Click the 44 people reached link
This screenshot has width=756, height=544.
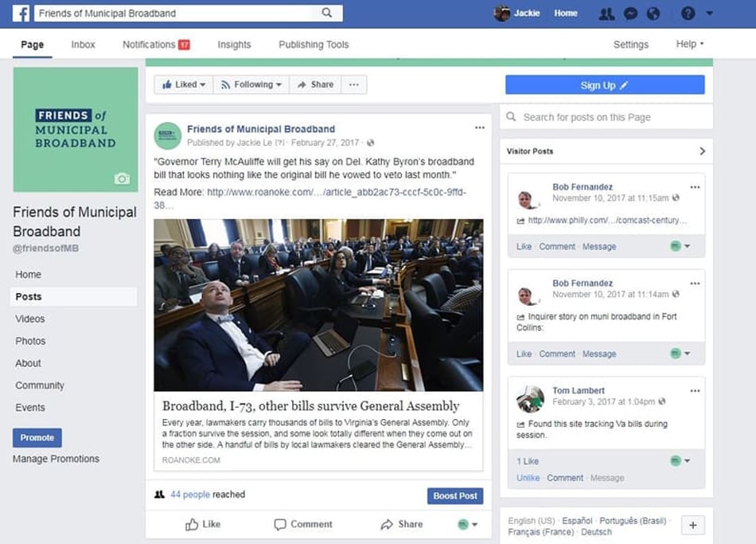coord(190,495)
